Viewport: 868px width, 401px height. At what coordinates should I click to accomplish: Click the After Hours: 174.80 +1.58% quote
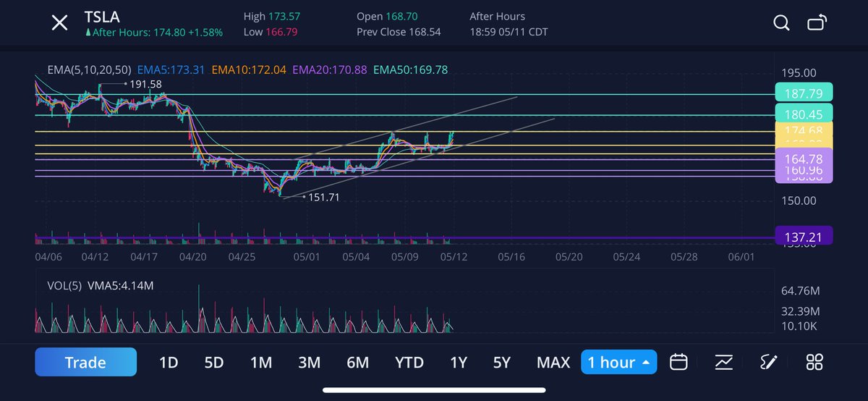click(154, 33)
